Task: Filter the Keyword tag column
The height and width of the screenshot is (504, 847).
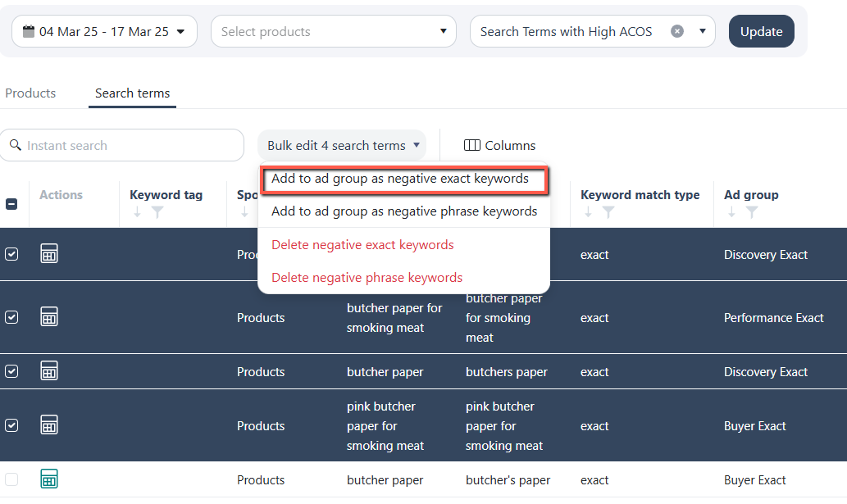Action: tap(157, 212)
